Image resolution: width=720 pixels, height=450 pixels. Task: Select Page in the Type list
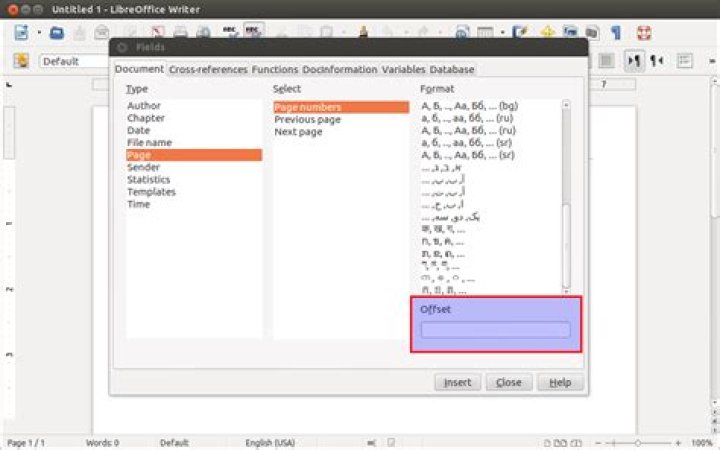194,155
